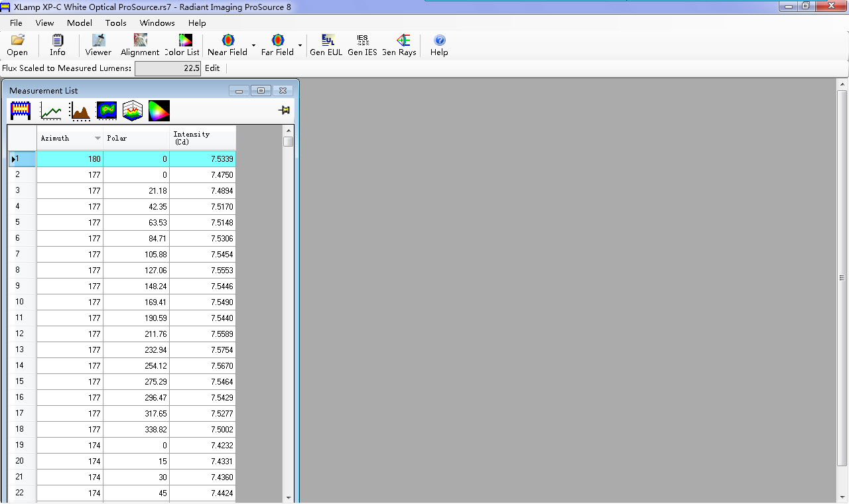Viewport: 849px width, 504px height.
Task: Open Help from the toolbar
Action: (439, 45)
